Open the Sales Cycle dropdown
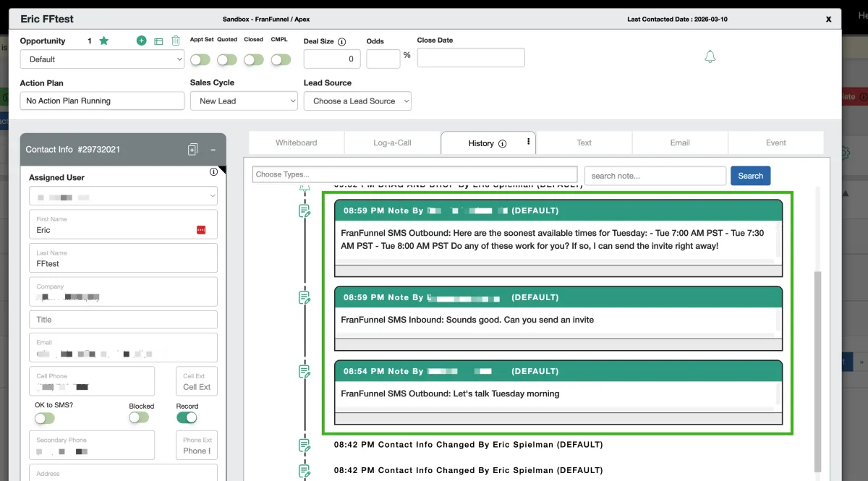This screenshot has height=481, width=868. (x=244, y=101)
